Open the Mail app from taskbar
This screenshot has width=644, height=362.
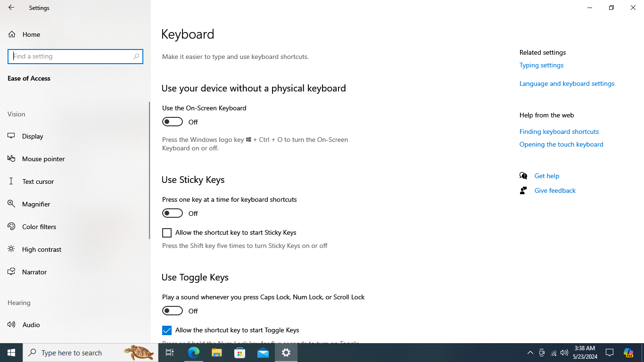tap(263, 353)
